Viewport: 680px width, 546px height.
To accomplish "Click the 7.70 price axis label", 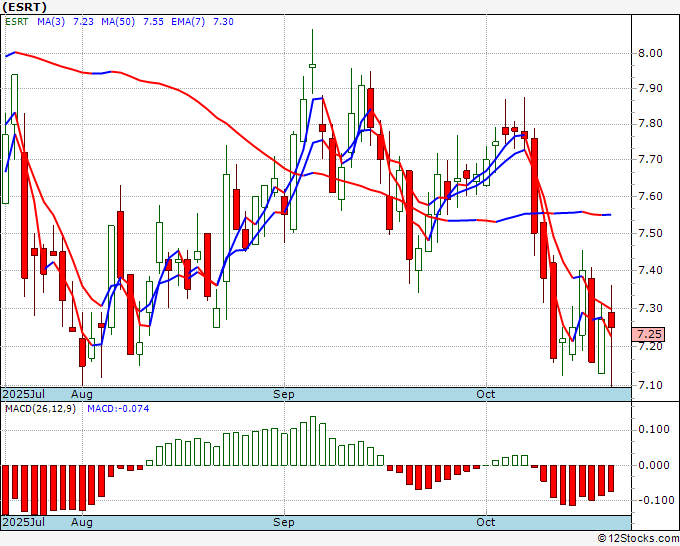I will click(x=650, y=160).
